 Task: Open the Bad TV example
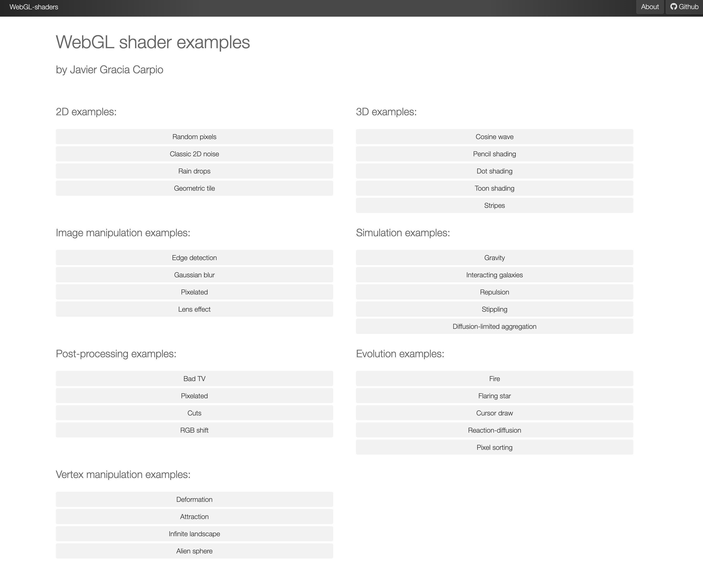point(194,379)
